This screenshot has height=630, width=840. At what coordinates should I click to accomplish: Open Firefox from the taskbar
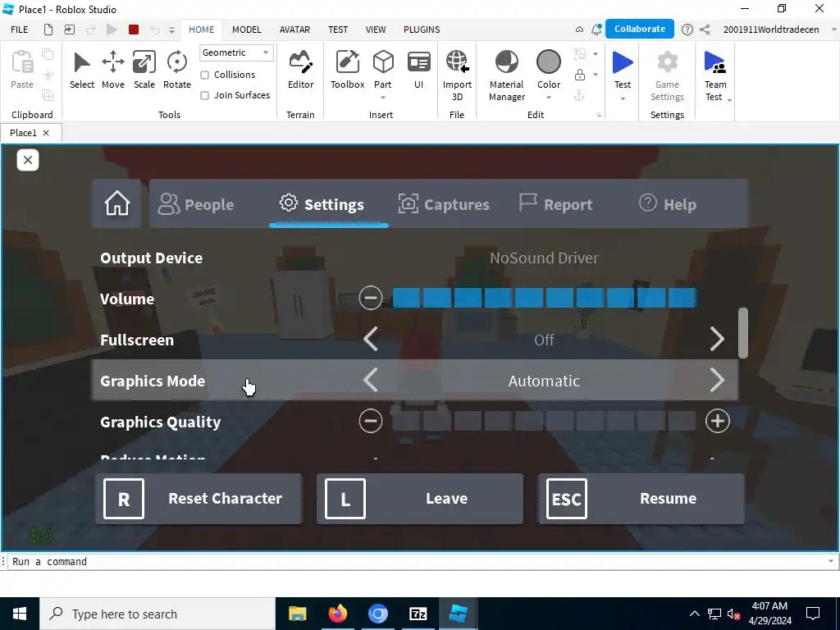tap(337, 614)
